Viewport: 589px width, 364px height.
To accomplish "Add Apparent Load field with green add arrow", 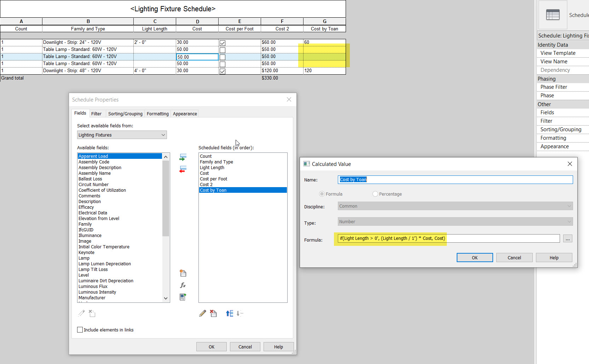I will tap(183, 157).
